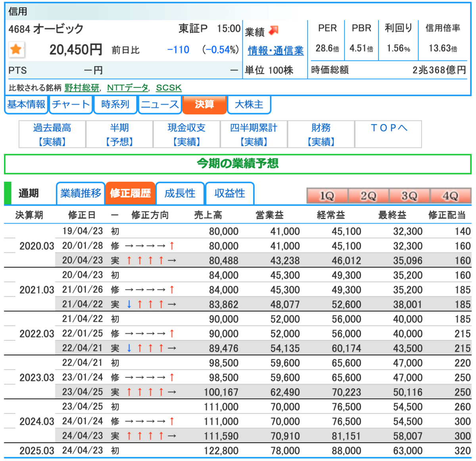Select the 修正履歴 tab
Screen dimensions: 476x461
point(131,193)
